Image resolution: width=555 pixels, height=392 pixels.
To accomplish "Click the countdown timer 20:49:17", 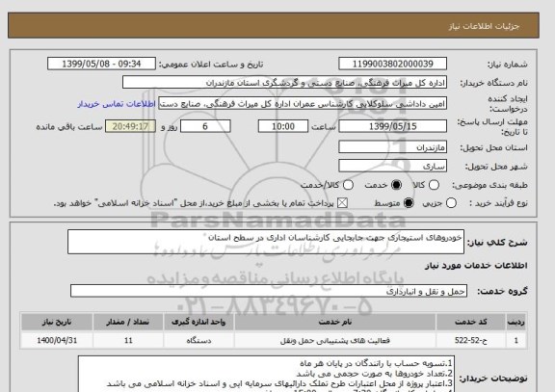I will click(x=130, y=126).
